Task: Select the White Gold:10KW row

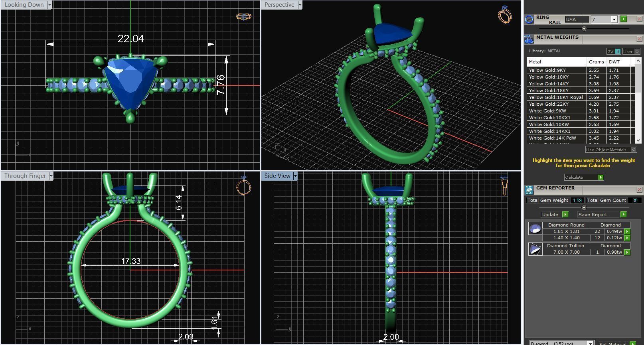Action: click(x=581, y=124)
